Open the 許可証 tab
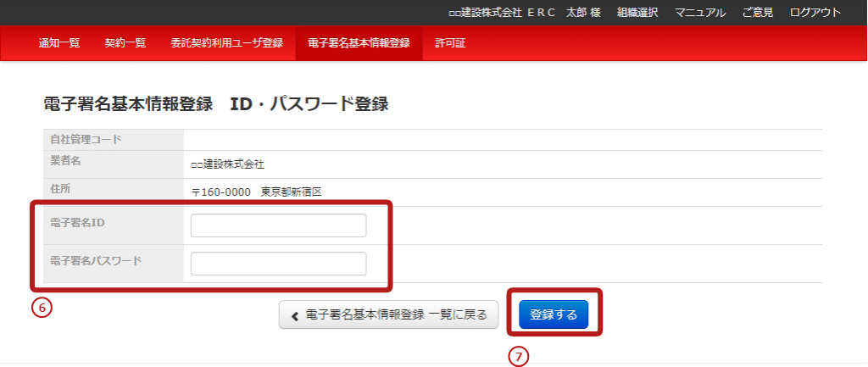Screen dimensions: 868x367 coord(450,43)
